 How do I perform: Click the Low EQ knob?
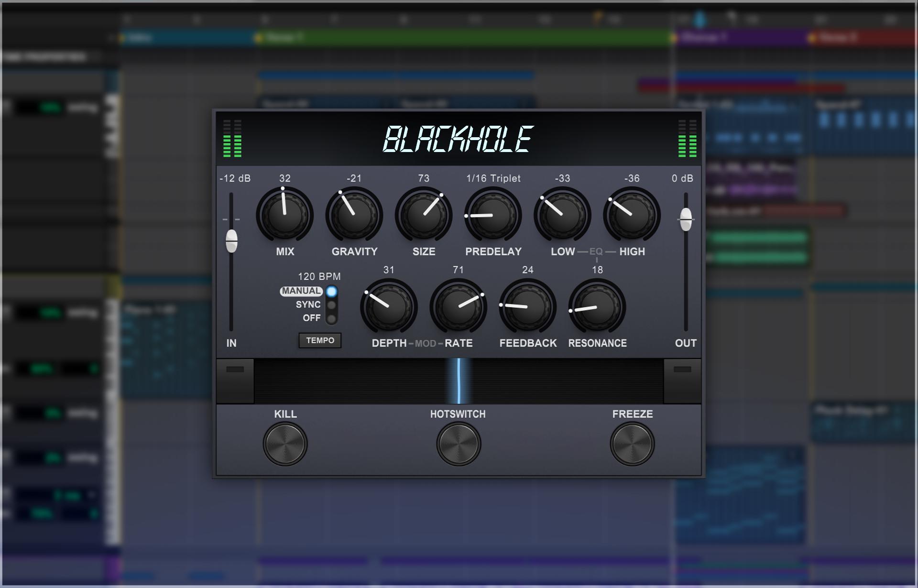point(562,215)
